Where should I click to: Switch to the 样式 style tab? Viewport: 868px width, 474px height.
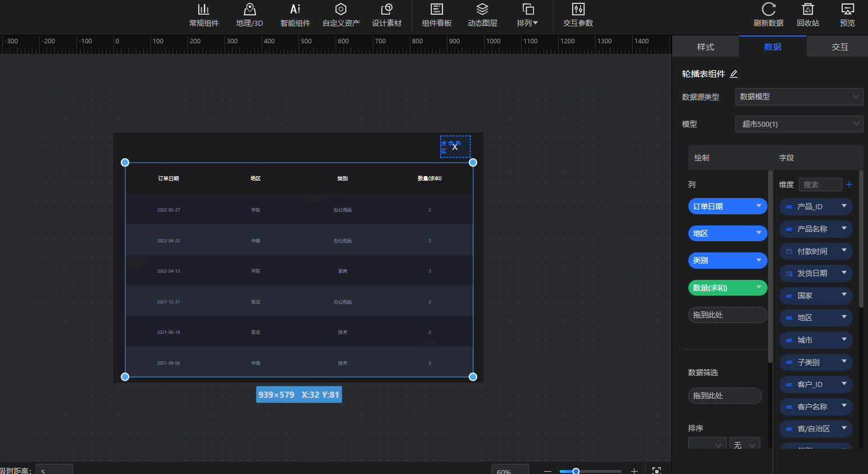pos(706,47)
